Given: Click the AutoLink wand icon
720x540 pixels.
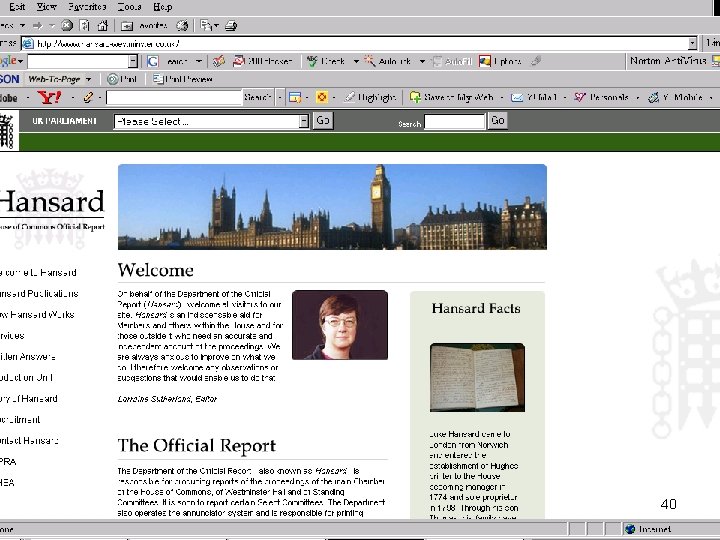Looking at the screenshot, I should 370,61.
